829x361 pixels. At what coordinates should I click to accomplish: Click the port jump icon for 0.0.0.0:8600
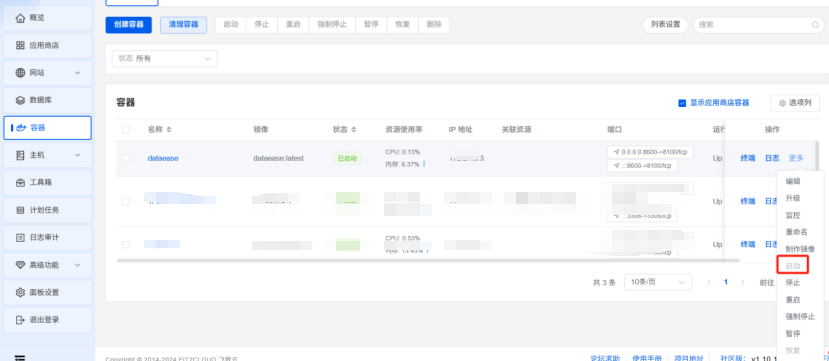pos(616,152)
